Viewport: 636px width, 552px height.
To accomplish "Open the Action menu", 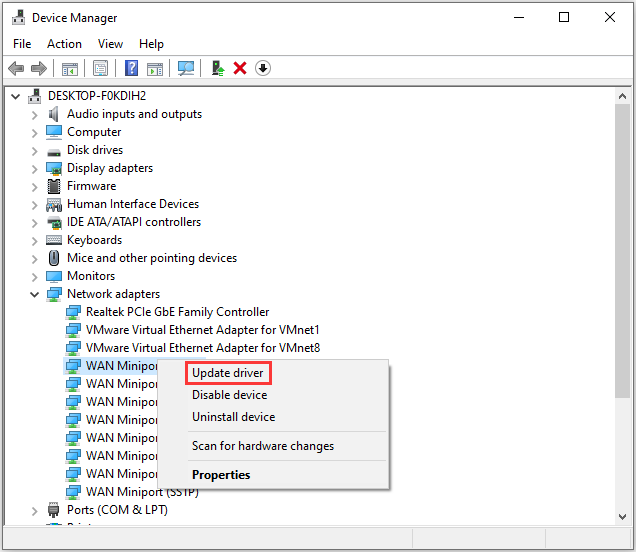I will coord(64,44).
